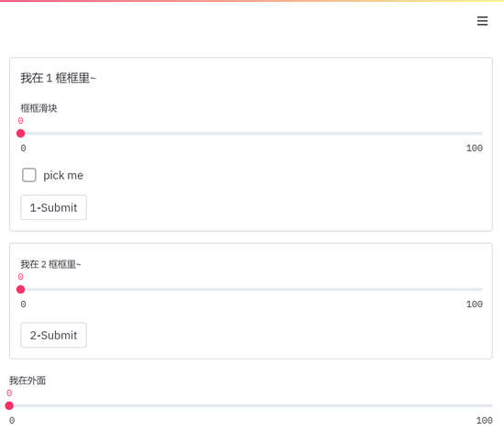This screenshot has width=504, height=432.
Task: Click the 我在外面 slider thumb
Action: pyautogui.click(x=9, y=405)
